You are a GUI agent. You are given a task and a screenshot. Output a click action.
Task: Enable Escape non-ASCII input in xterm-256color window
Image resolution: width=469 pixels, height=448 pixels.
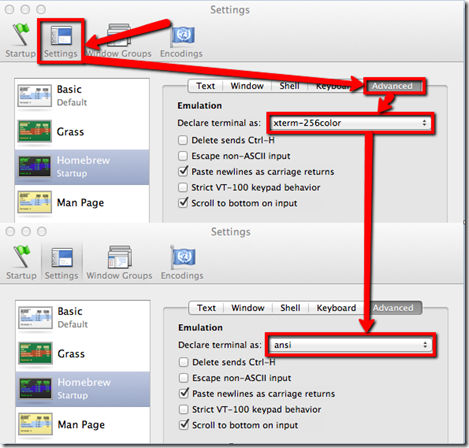[183, 156]
